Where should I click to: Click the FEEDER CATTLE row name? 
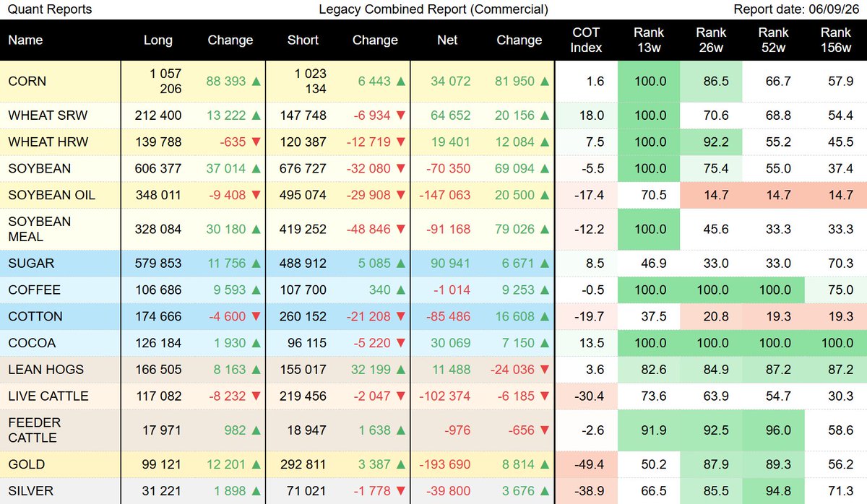[34, 430]
